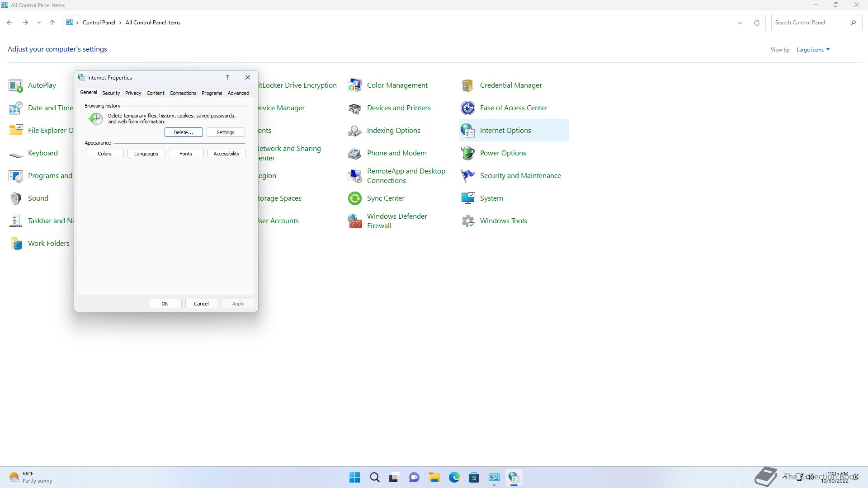Open the File Explorer Options folder icon

point(16,131)
